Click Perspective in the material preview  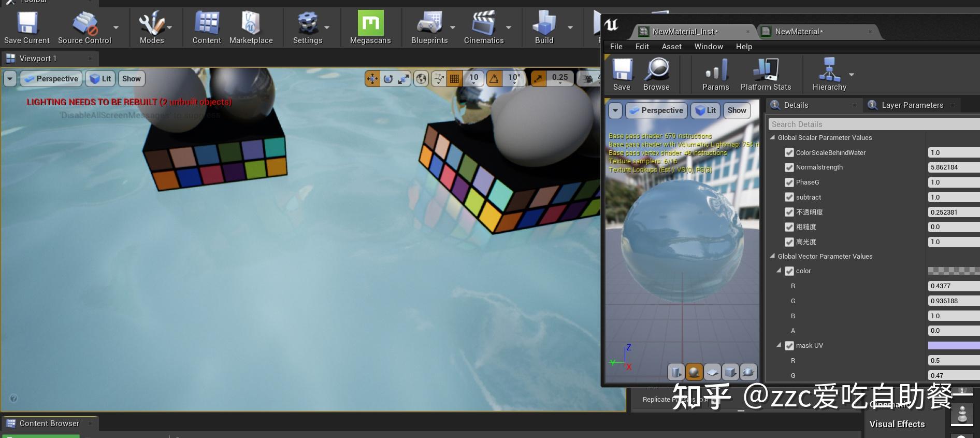[x=657, y=110]
